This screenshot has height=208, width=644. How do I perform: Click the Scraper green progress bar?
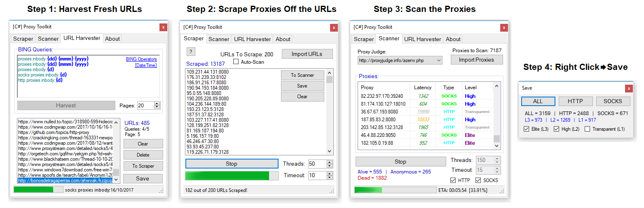coord(232,176)
